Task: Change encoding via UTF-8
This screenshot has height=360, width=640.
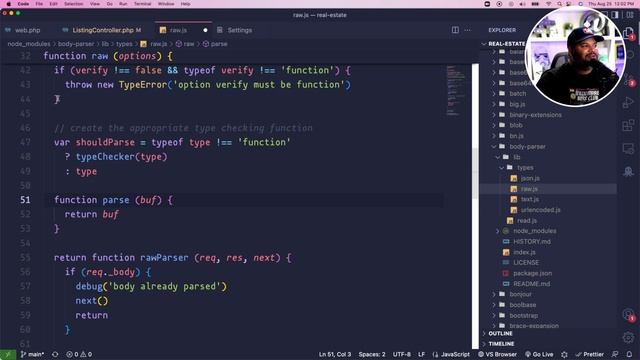Action: point(402,354)
